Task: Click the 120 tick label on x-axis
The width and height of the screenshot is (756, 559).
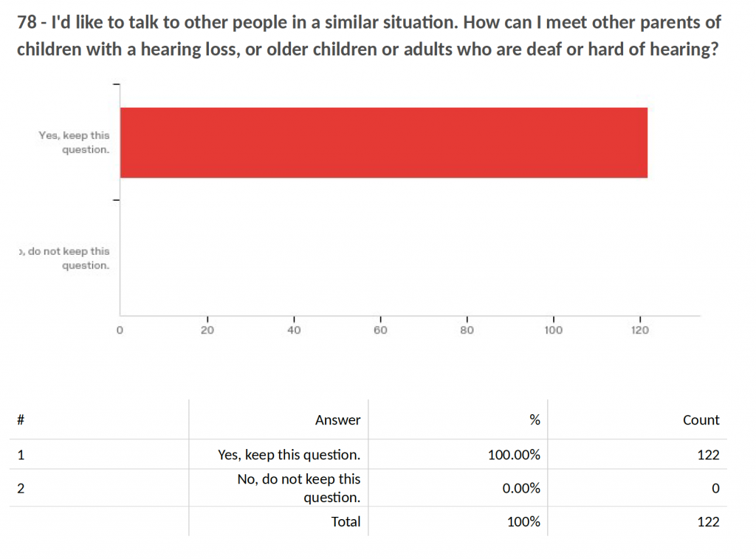Action: 640,330
